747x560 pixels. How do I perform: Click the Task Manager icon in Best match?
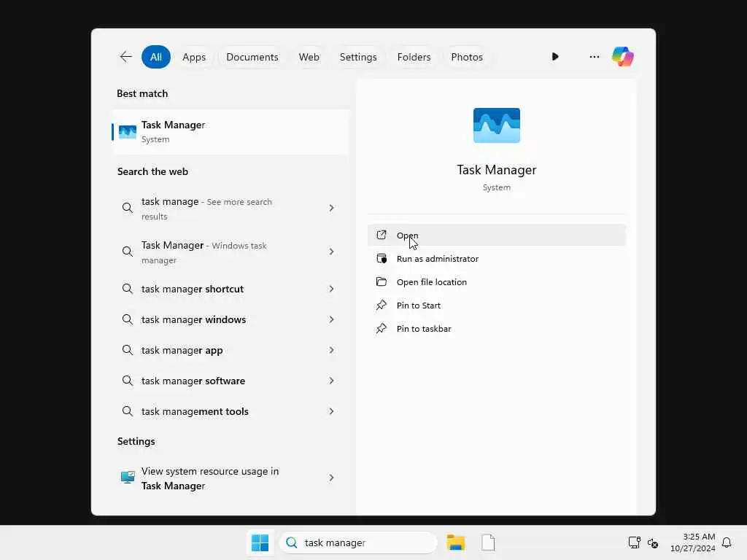point(128,132)
